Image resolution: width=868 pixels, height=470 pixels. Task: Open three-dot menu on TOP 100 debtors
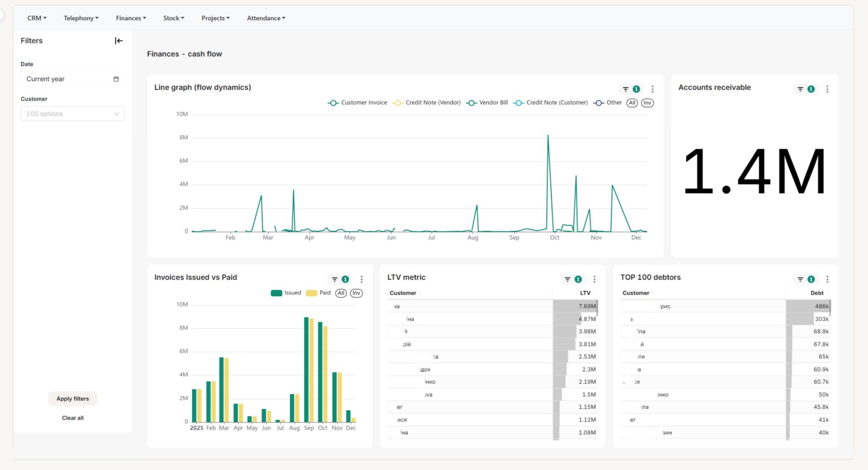[x=827, y=279]
